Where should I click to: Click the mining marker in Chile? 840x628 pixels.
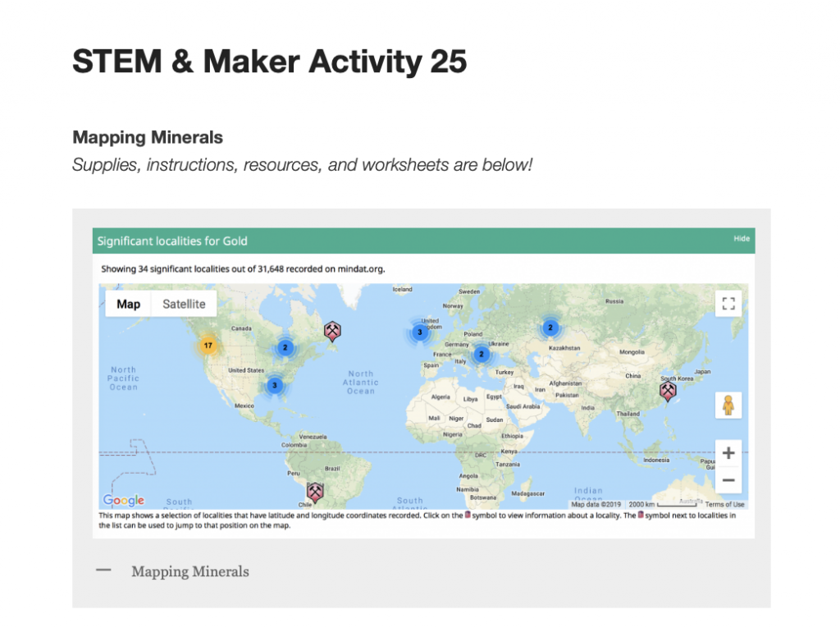(x=314, y=492)
